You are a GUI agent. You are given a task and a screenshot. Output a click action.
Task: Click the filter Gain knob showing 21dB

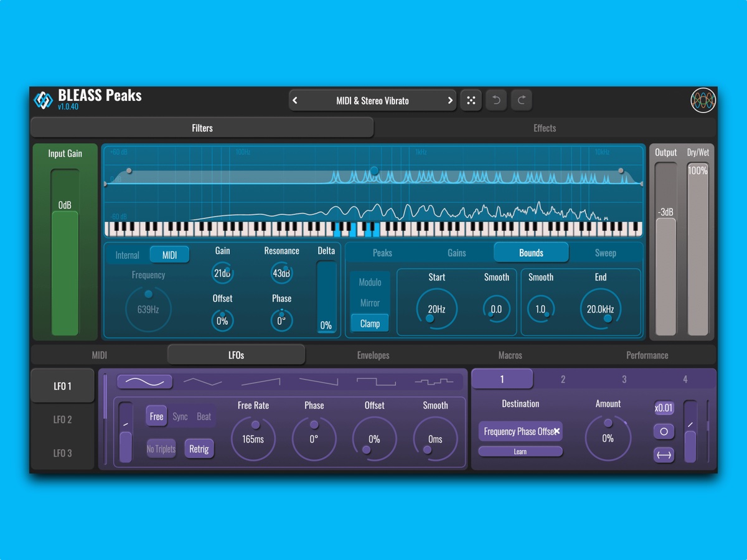pyautogui.click(x=222, y=273)
